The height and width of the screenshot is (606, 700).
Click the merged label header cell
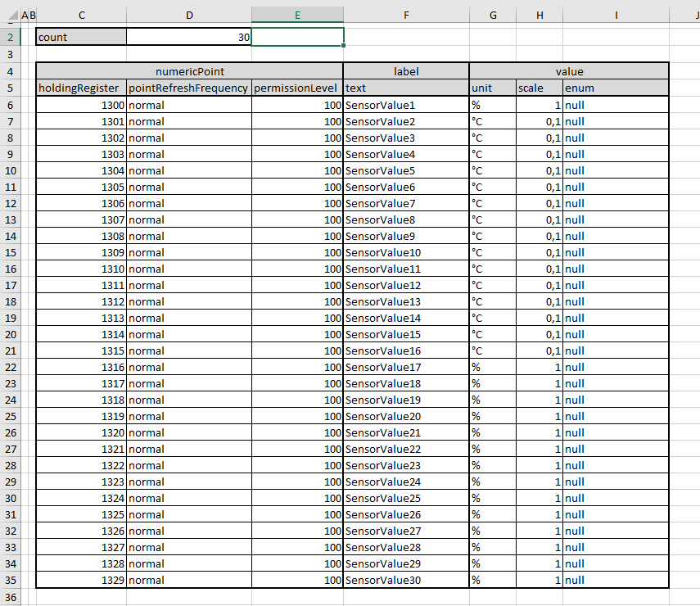coord(406,71)
